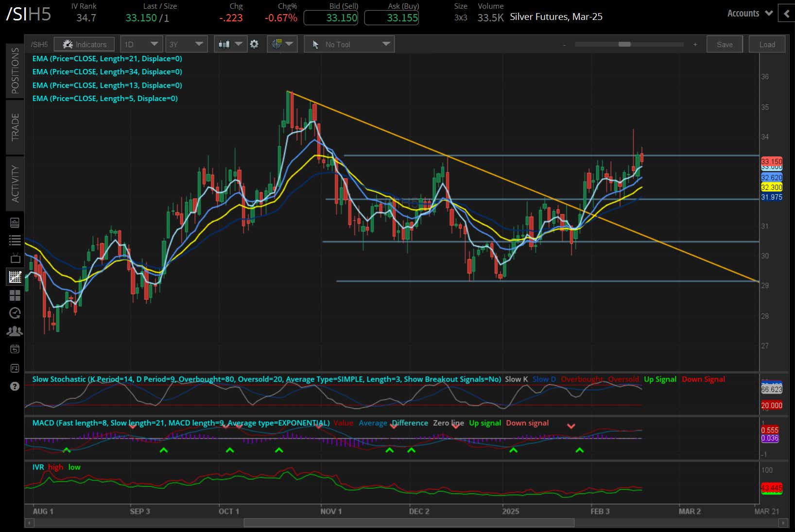Open the watchlist list icon in sidebar
Viewport: 795px width, 532px height.
coord(15,240)
